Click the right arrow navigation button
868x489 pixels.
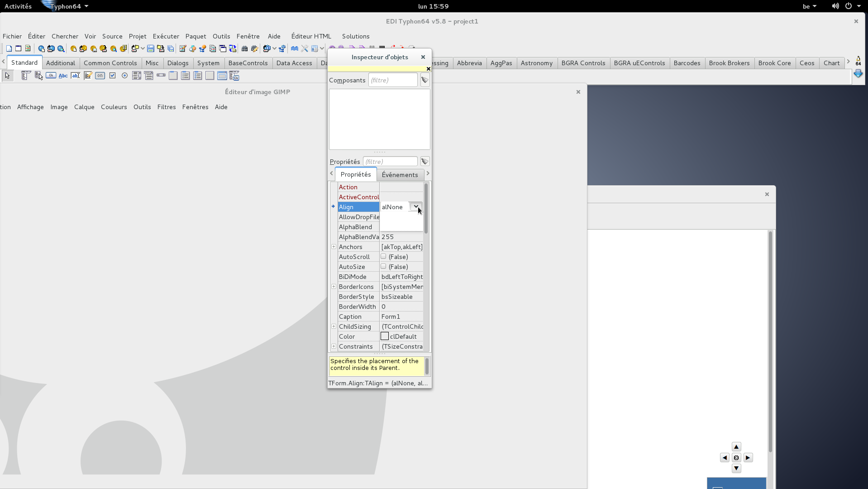748,458
